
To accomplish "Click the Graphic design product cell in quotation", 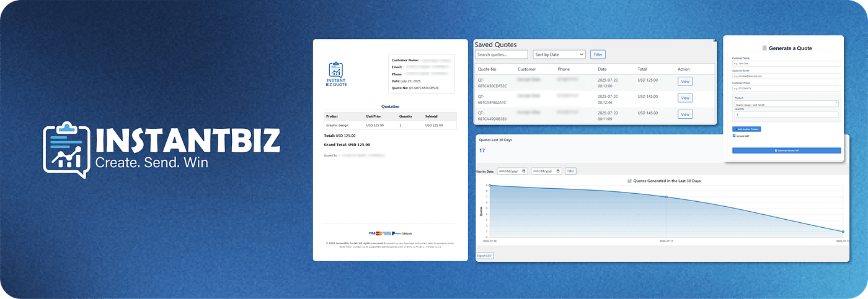I will tap(336, 125).
